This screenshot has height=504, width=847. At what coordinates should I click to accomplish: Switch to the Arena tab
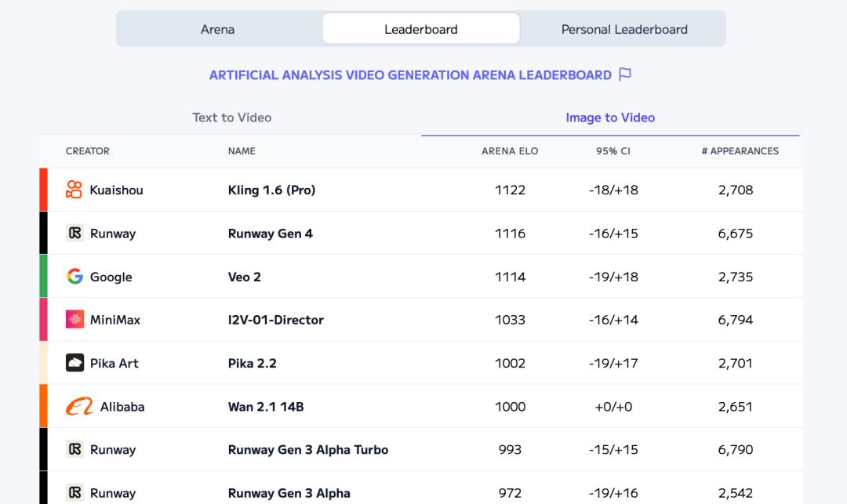click(x=218, y=29)
